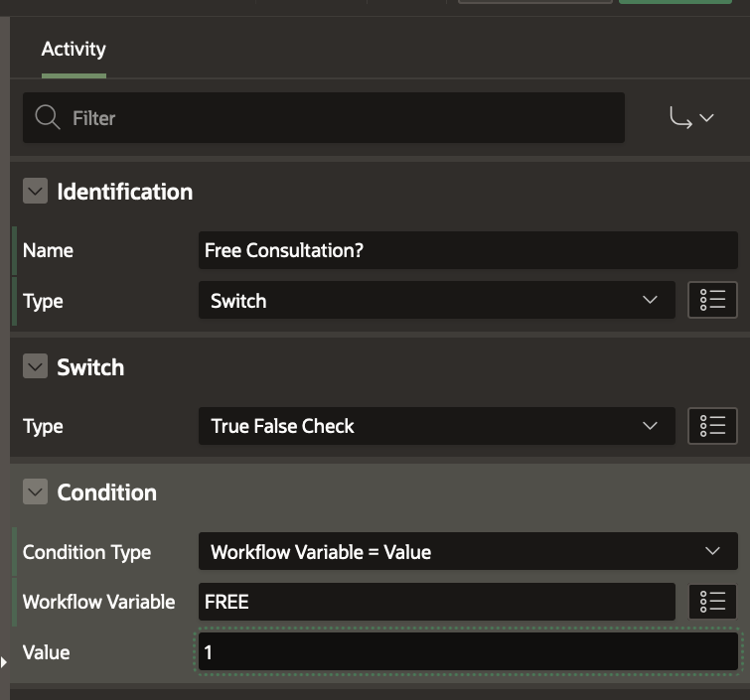Click the Filter search field

(x=338, y=118)
